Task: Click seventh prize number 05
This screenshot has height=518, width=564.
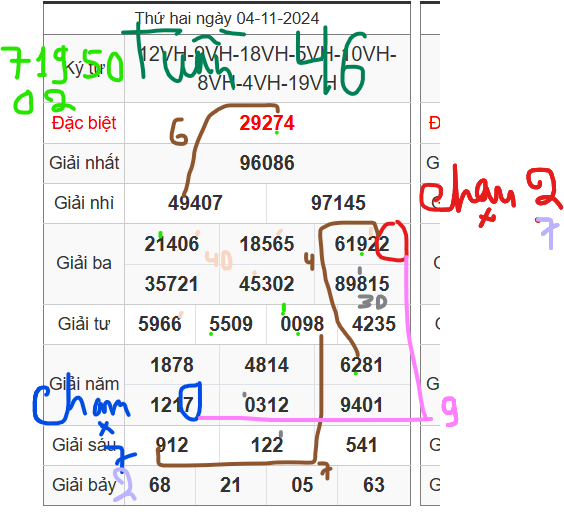Action: click(302, 485)
